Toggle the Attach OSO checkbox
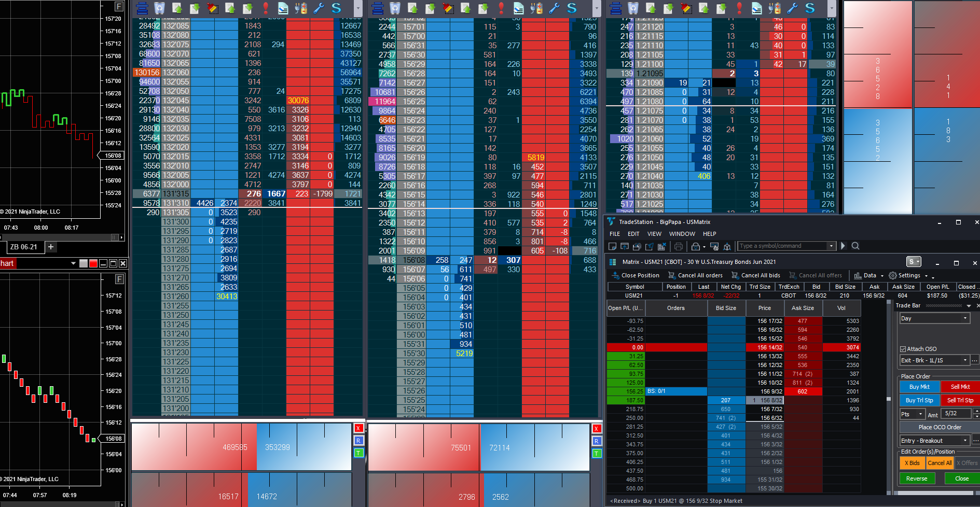Viewport: 980px width, 507px height. click(x=903, y=349)
